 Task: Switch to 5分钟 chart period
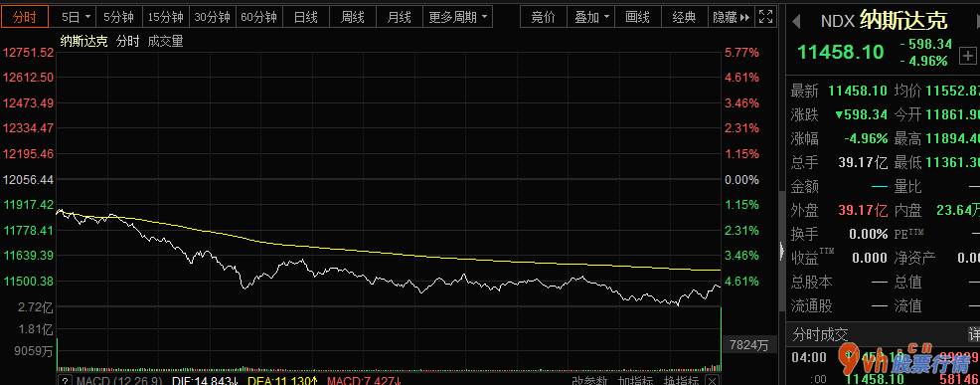(x=118, y=17)
